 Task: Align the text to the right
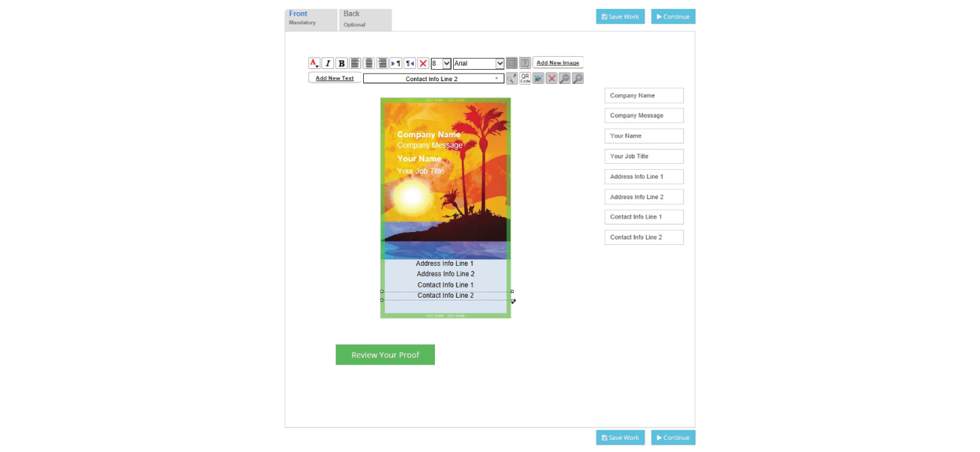click(382, 63)
